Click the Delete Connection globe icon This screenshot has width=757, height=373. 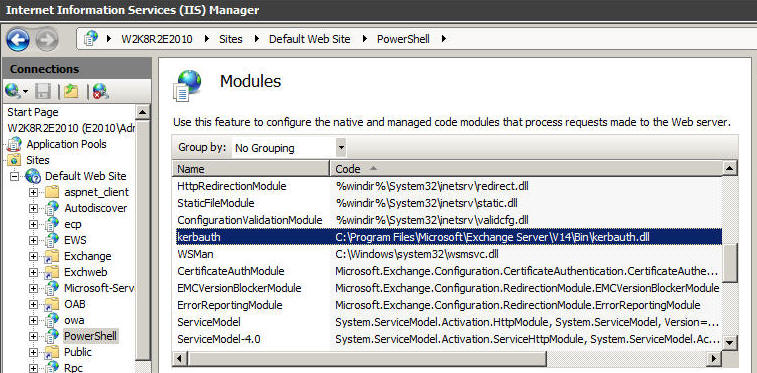tap(100, 91)
